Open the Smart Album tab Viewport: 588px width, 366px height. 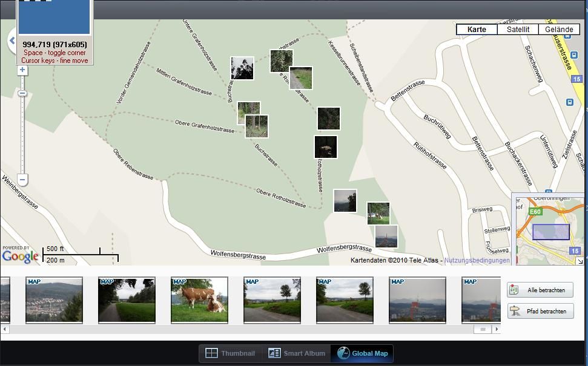[297, 353]
